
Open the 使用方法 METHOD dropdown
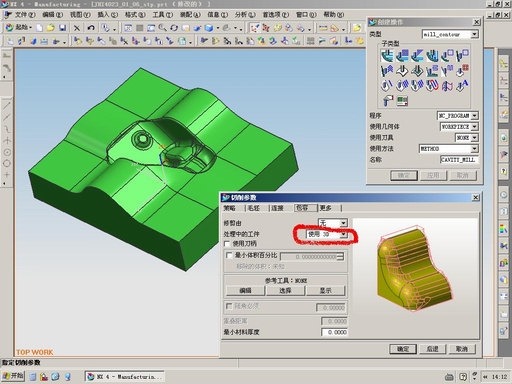tap(475, 148)
